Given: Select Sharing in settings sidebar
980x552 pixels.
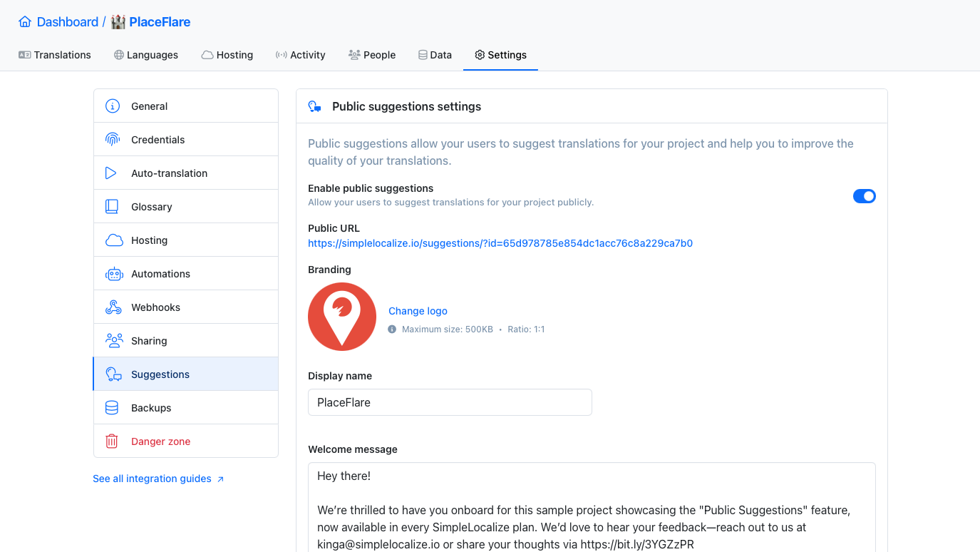Looking at the screenshot, I should (x=186, y=341).
